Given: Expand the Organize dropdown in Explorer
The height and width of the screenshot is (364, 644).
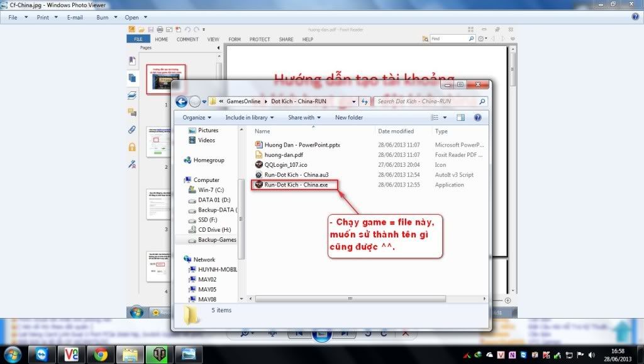Looking at the screenshot, I should point(197,118).
